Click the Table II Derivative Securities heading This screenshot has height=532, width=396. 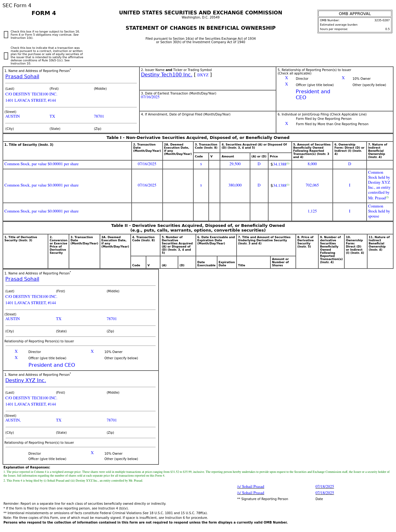[198, 228]
